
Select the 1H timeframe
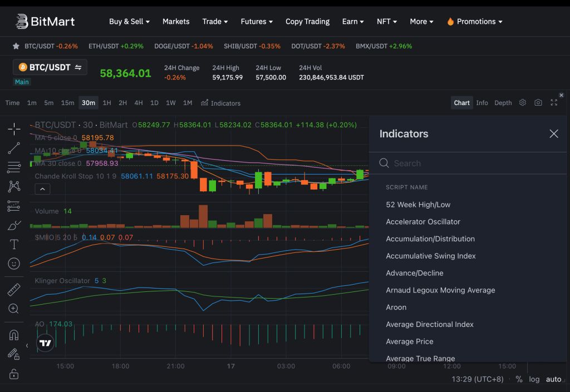(107, 103)
